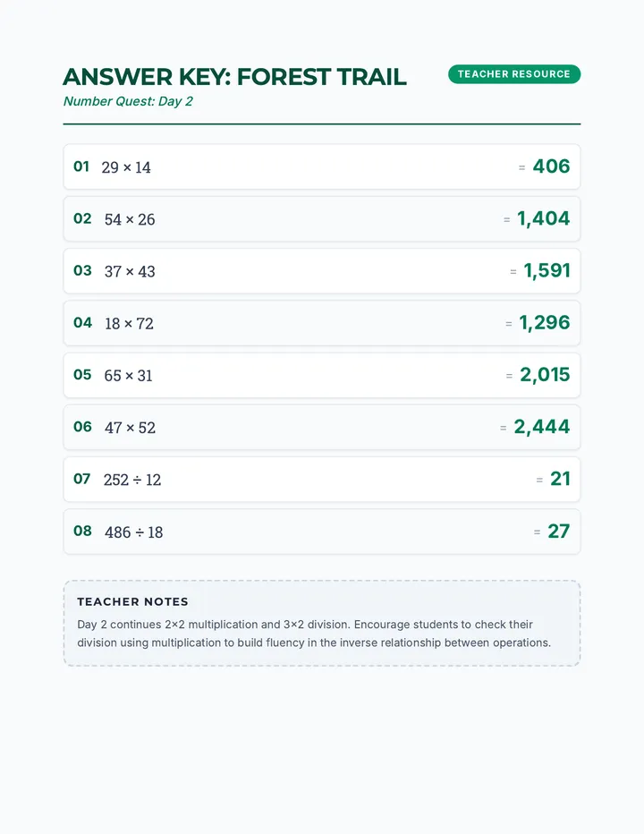The width and height of the screenshot is (644, 834).
Task: Click the Answer Key: Forest Trail title
Action: [x=234, y=77]
